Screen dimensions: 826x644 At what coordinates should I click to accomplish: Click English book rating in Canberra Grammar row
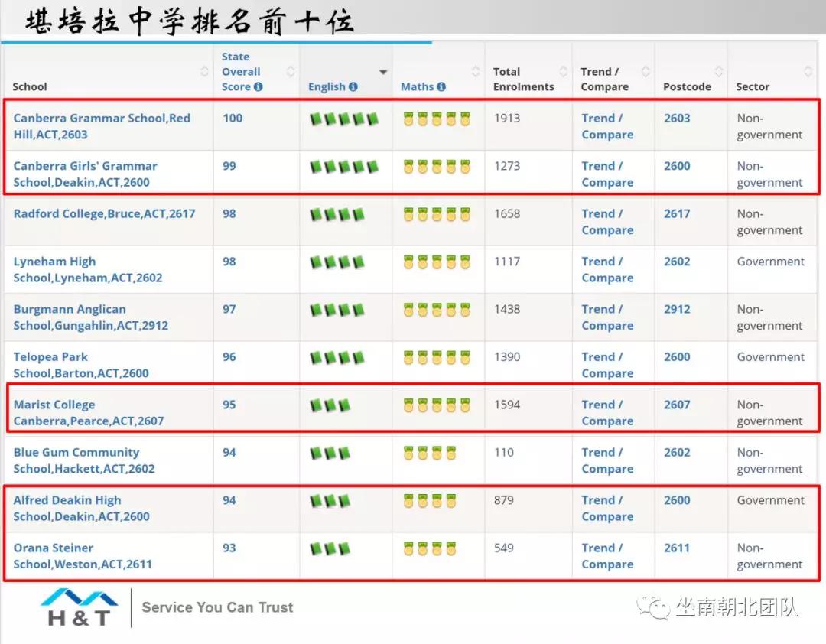[x=344, y=119]
